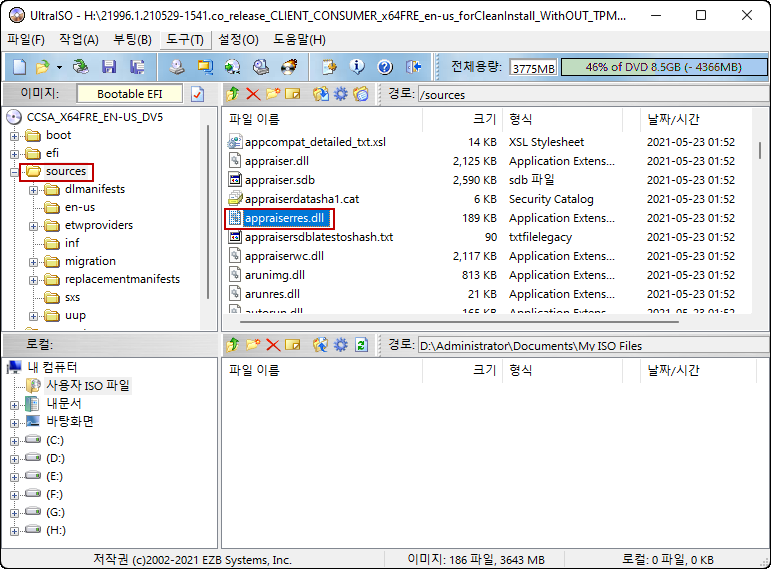Image resolution: width=771 pixels, height=569 pixels.
Task: Click the Bootable EFI image type box
Action: click(129, 94)
